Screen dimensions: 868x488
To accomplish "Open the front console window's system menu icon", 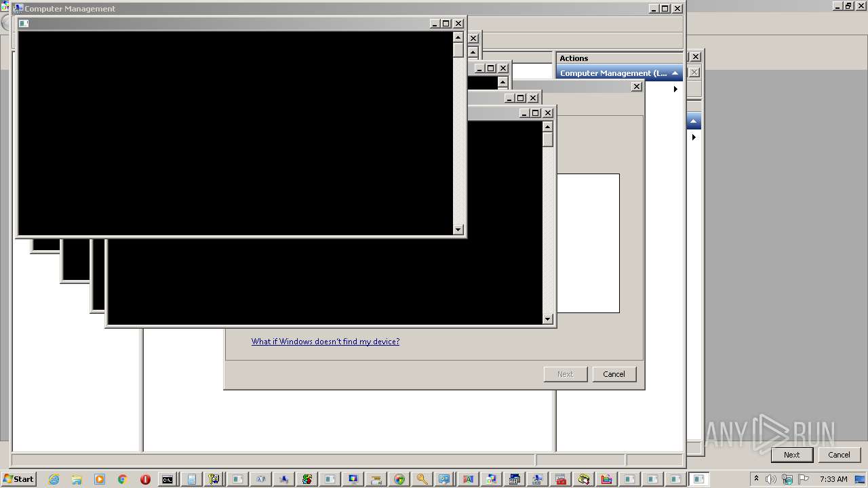I will pyautogui.click(x=24, y=23).
